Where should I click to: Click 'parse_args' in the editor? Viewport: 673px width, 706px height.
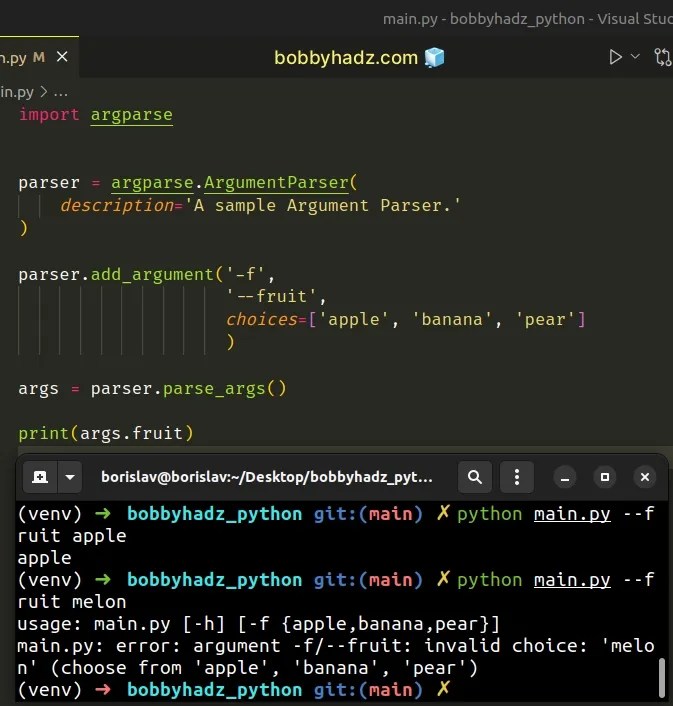(214, 388)
